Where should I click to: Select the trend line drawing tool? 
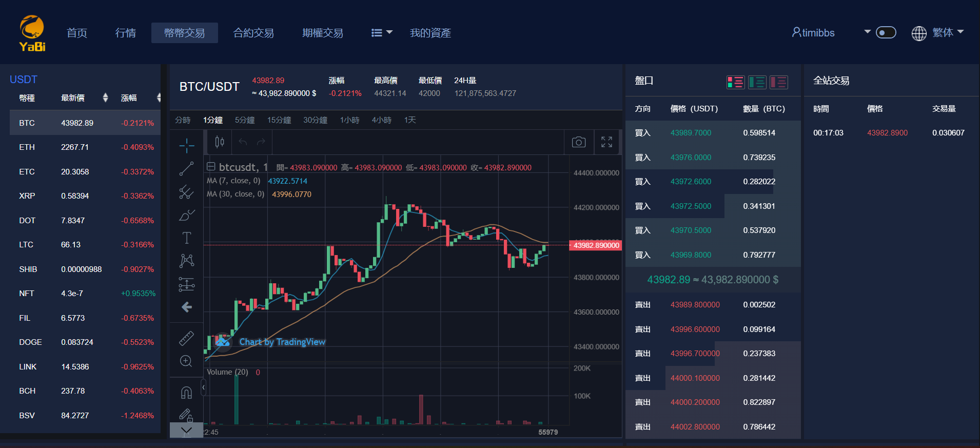point(186,169)
